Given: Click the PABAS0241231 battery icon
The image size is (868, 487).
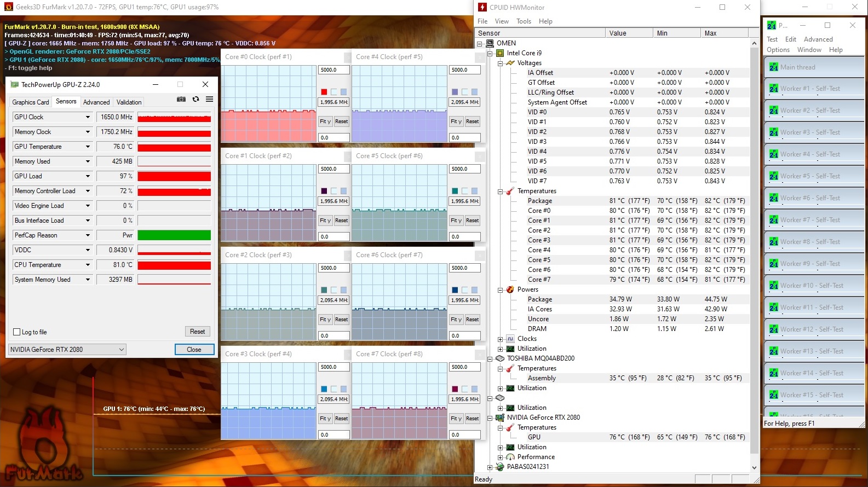Looking at the screenshot, I should pyautogui.click(x=500, y=467).
